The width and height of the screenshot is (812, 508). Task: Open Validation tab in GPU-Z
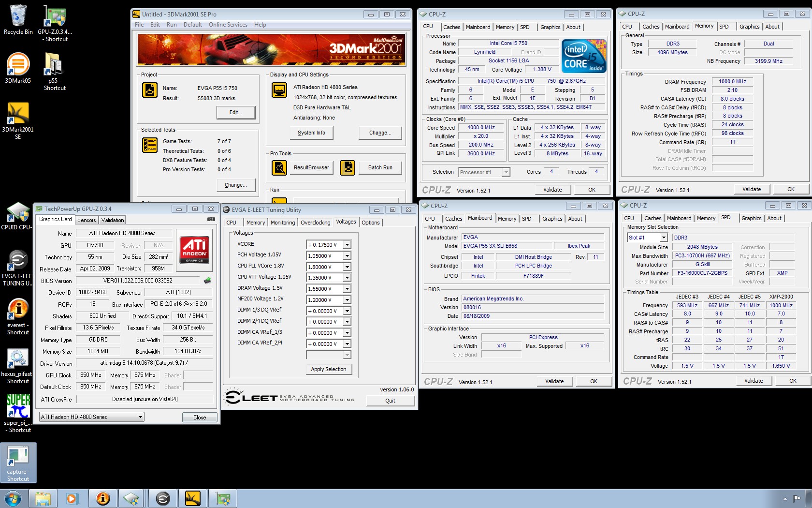point(113,220)
